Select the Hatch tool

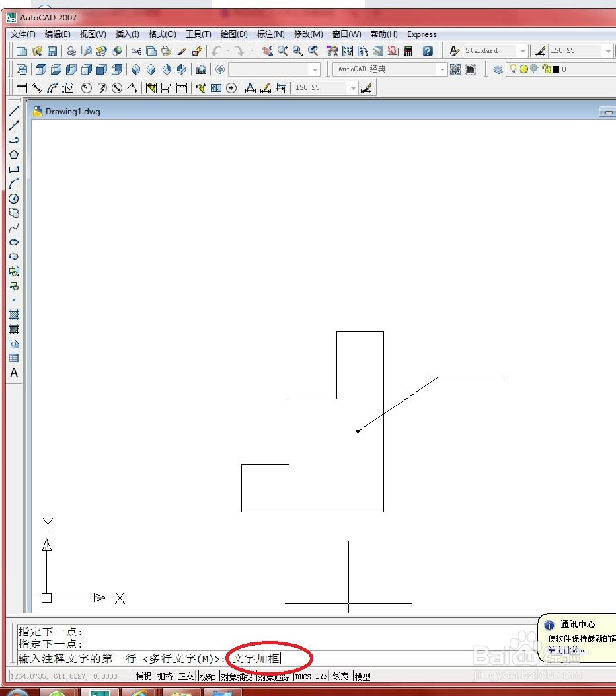pyautogui.click(x=14, y=315)
